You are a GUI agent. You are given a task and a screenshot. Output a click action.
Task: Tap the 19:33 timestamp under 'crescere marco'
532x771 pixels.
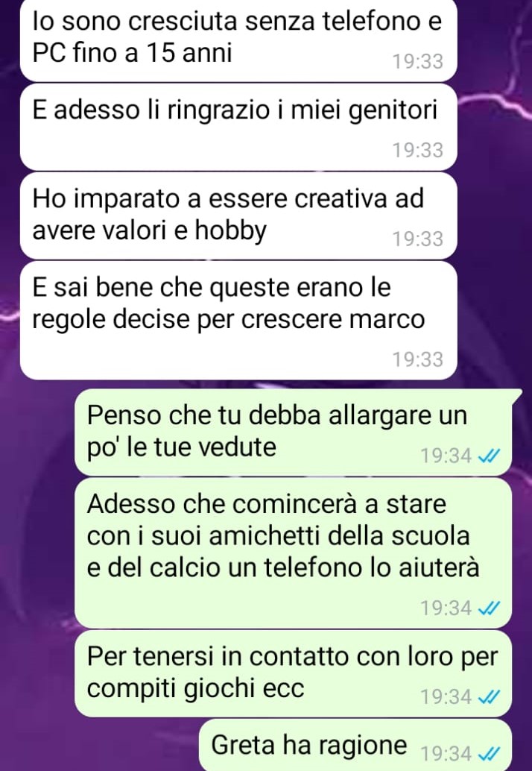pos(417,360)
